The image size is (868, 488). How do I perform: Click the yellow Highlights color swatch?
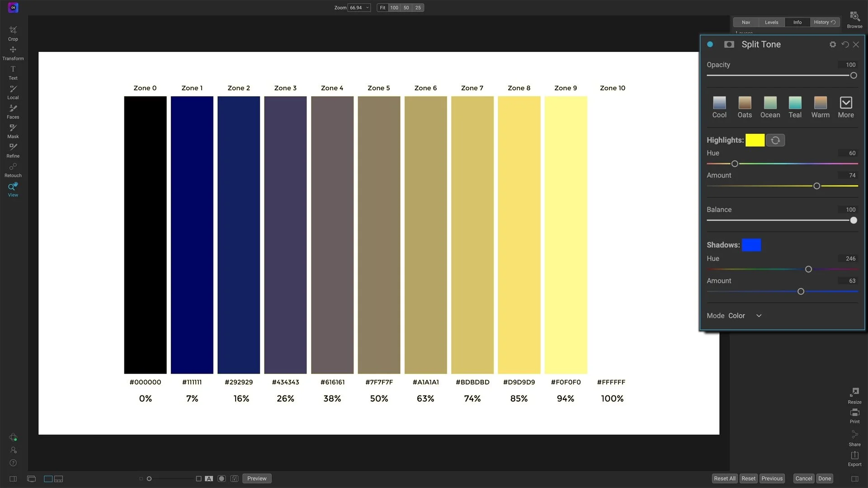click(x=755, y=140)
